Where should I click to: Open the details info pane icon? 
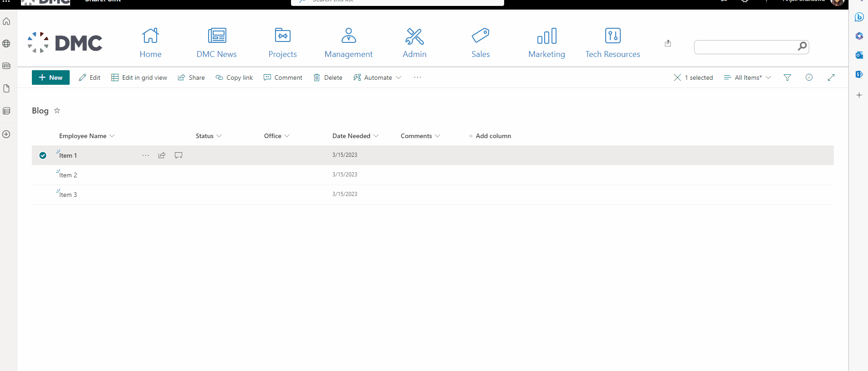(x=809, y=77)
